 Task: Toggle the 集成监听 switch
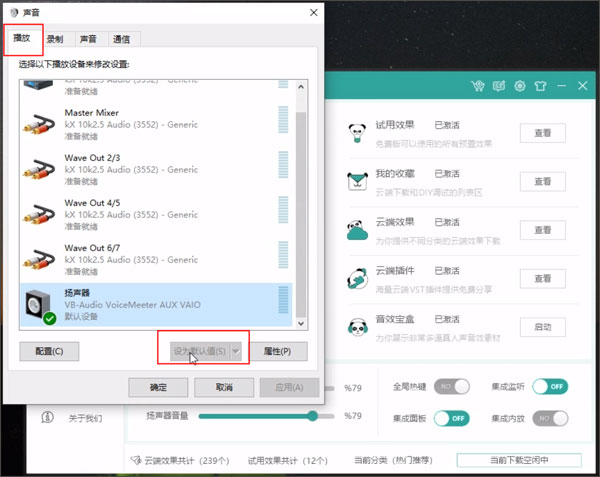(550, 386)
